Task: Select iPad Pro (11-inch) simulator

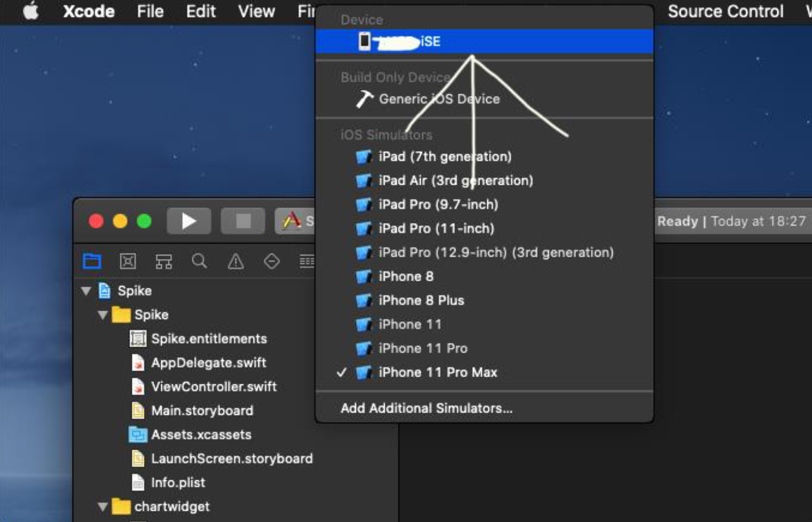Action: coord(484,228)
